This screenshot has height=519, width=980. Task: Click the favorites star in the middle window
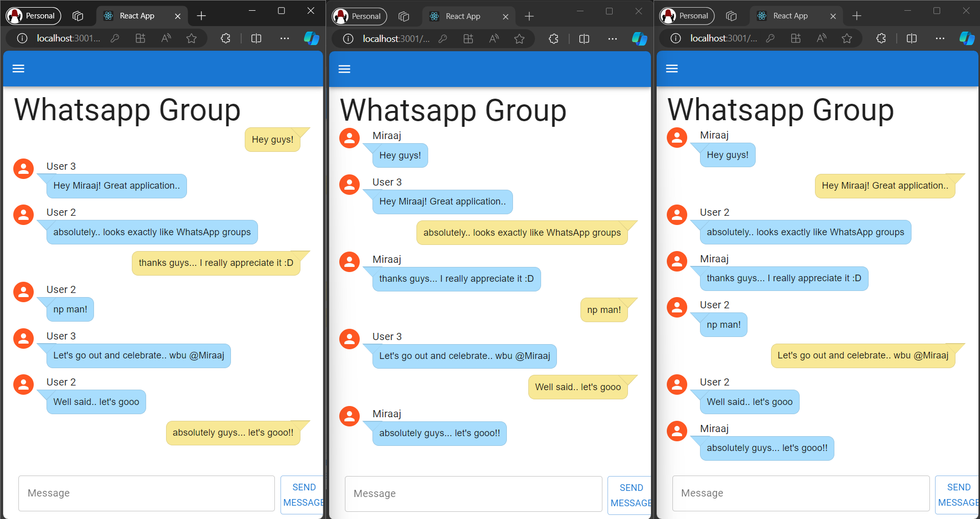point(519,39)
